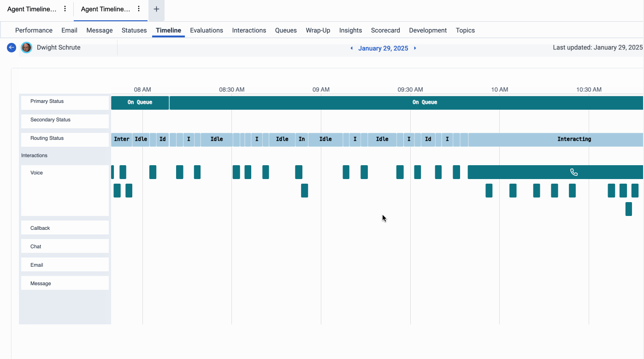Go to the Topics tab
This screenshot has width=644, height=359.
point(465,30)
